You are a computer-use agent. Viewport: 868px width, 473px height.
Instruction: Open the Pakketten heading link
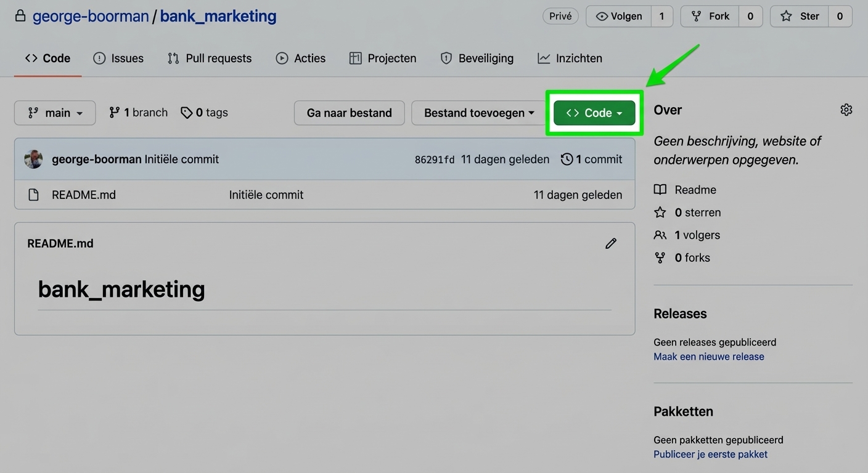click(x=683, y=411)
